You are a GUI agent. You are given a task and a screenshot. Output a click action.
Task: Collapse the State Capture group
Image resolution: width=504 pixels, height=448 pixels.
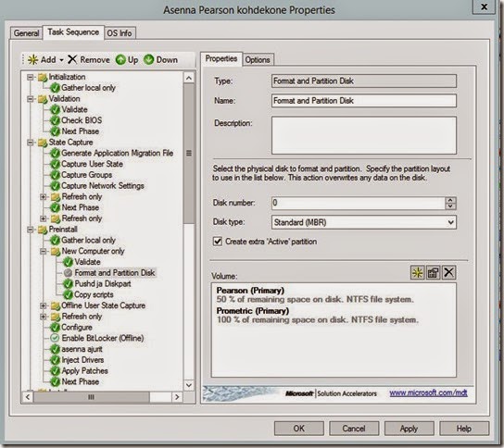[30, 143]
